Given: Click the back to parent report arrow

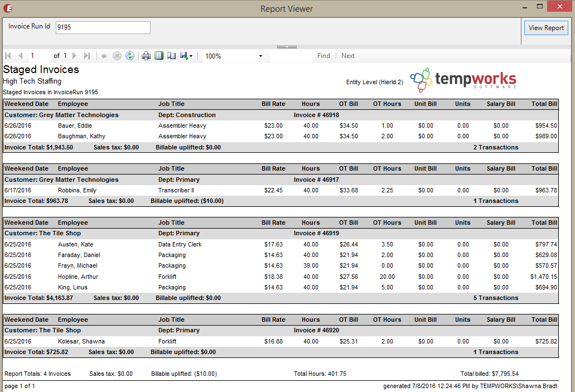Looking at the screenshot, I should [104, 56].
